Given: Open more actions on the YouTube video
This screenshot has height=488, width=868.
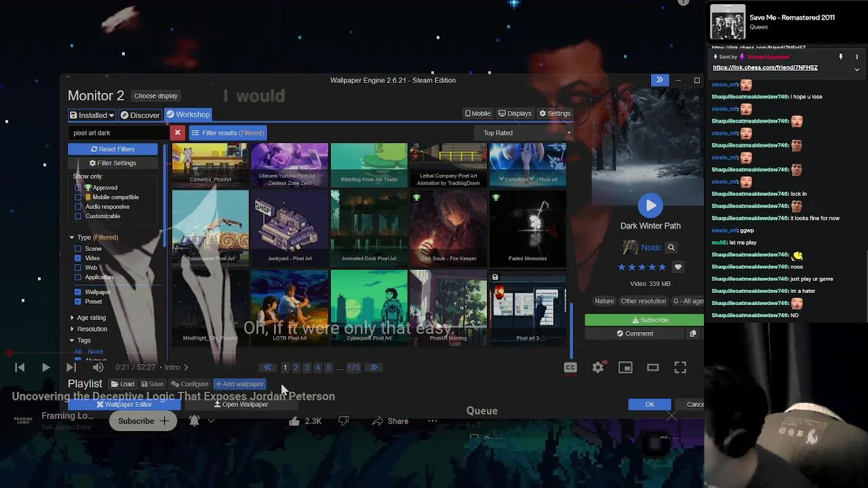Looking at the screenshot, I should click(x=433, y=421).
